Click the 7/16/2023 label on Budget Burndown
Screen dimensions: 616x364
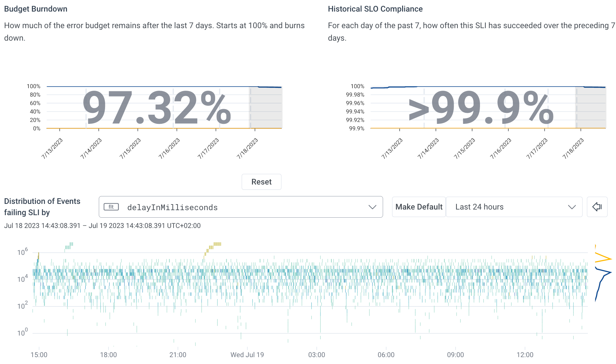(169, 148)
